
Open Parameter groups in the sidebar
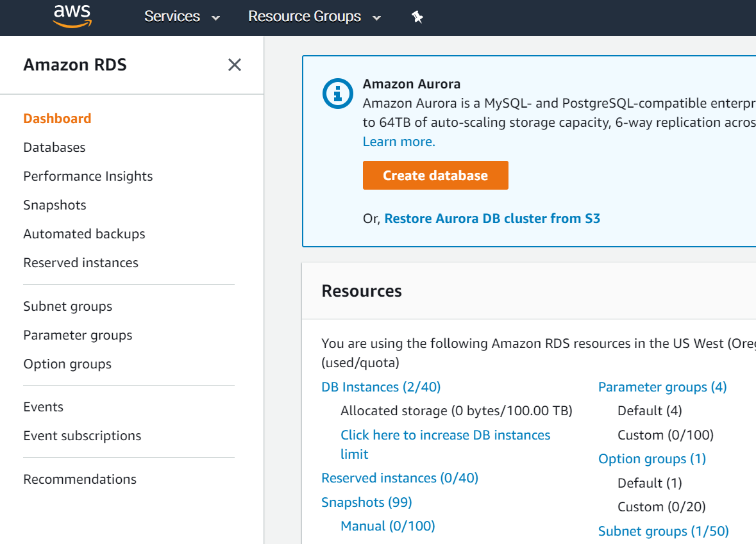[78, 335]
